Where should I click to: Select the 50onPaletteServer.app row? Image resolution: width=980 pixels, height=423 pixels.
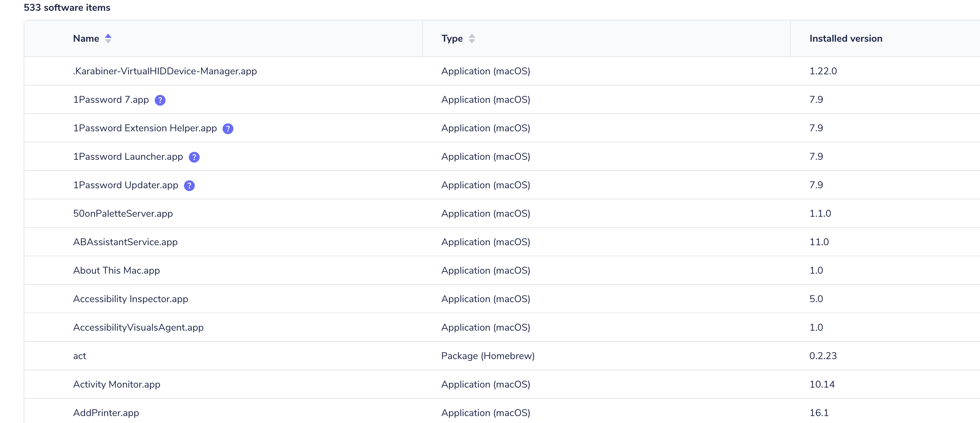click(122, 214)
